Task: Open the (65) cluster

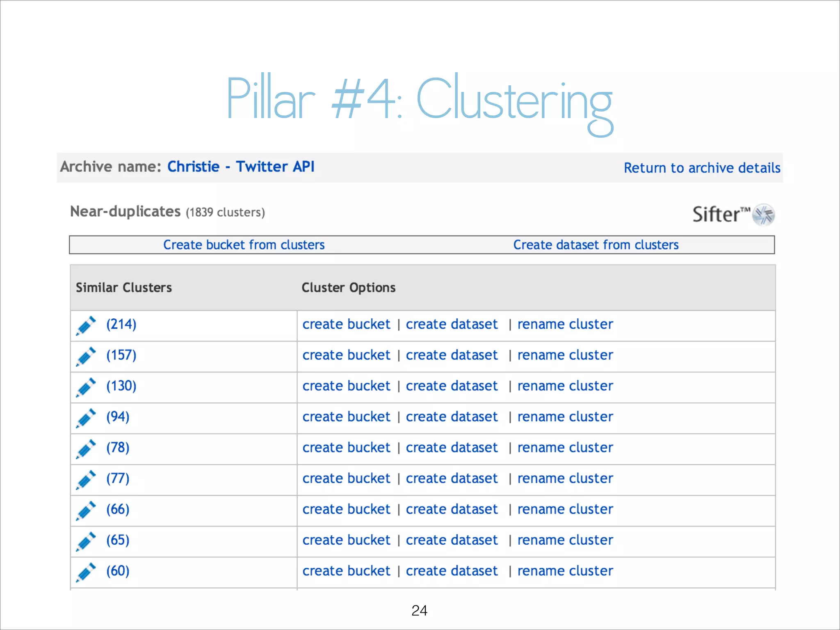Action: click(118, 540)
